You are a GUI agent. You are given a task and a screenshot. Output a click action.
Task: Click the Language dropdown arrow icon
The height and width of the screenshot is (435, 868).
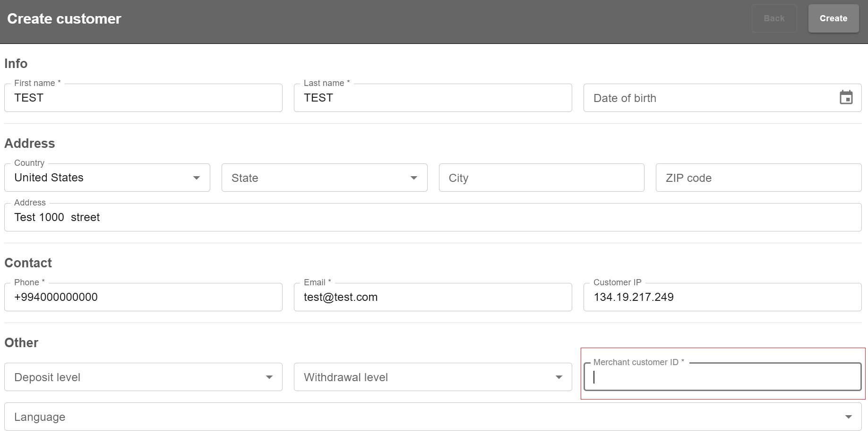(848, 417)
